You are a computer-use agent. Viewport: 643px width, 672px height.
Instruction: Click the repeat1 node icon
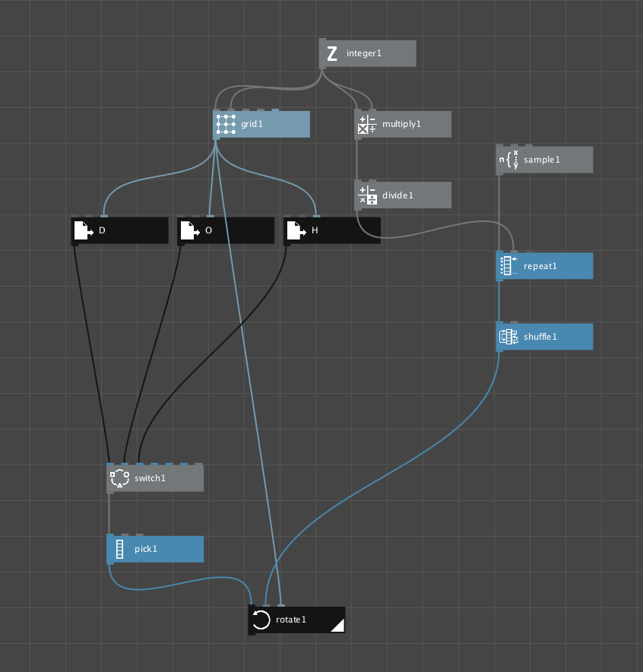508,266
